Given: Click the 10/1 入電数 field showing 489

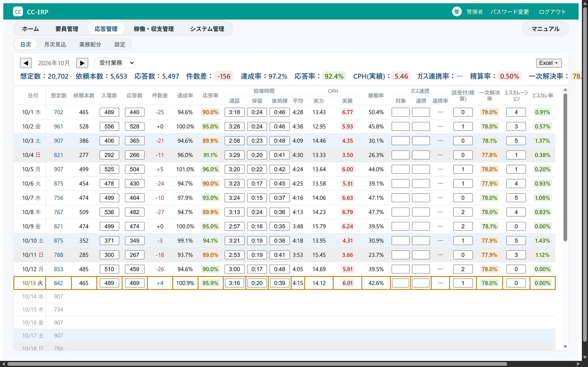Looking at the screenshot, I should pos(109,112).
